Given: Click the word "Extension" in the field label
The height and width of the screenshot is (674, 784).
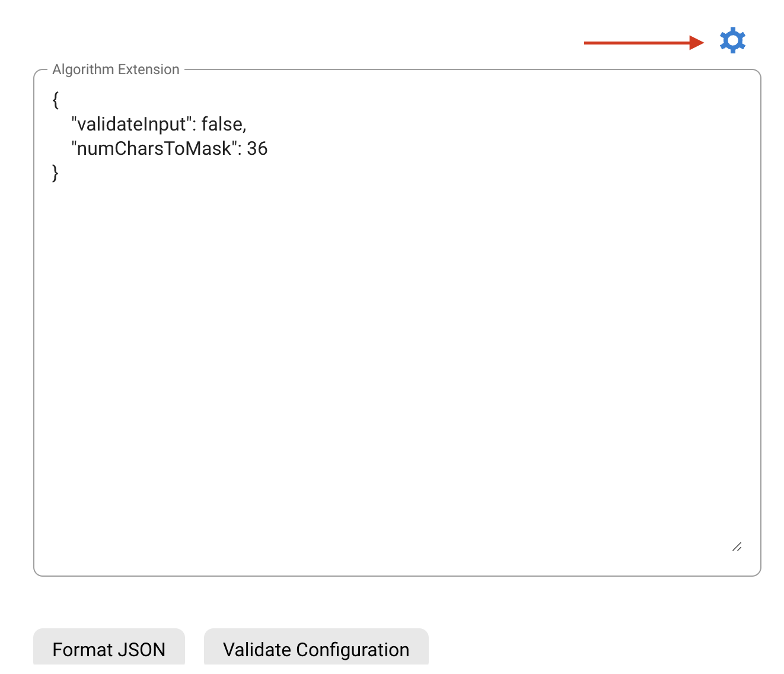Looking at the screenshot, I should [x=149, y=69].
